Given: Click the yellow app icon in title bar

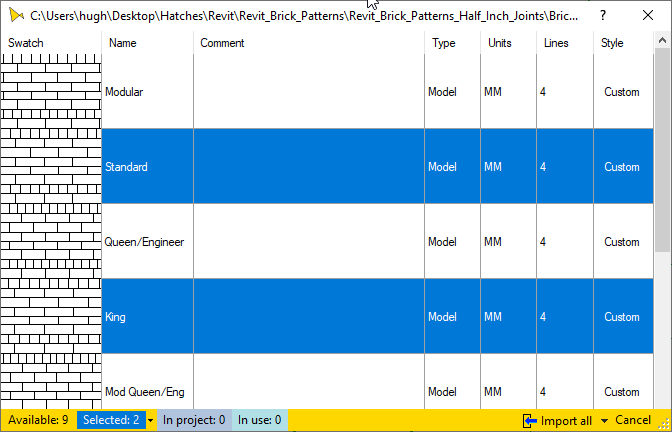Looking at the screenshot, I should (16, 16).
